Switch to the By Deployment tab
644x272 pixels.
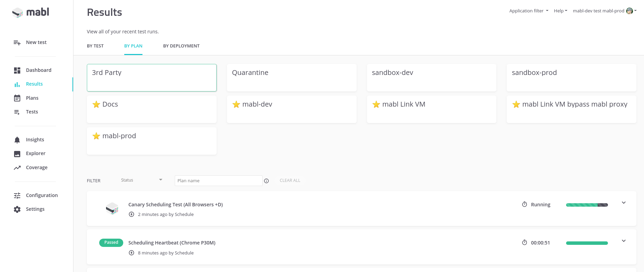point(181,46)
